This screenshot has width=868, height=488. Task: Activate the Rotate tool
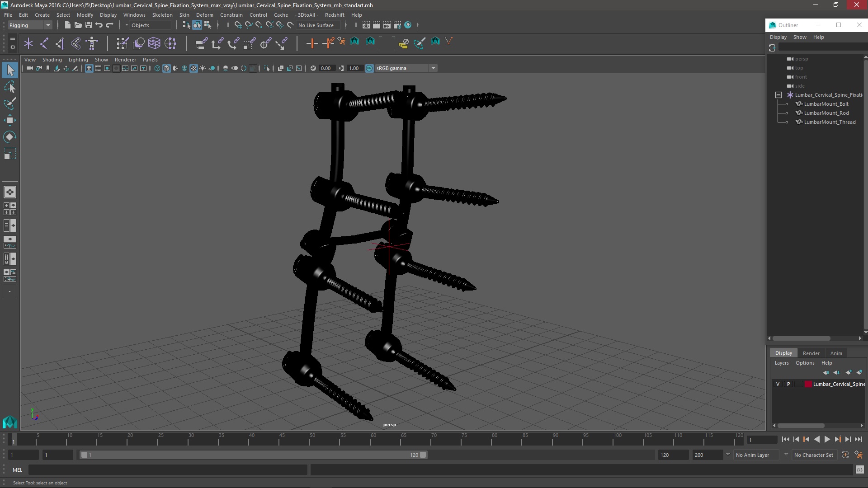click(10, 137)
